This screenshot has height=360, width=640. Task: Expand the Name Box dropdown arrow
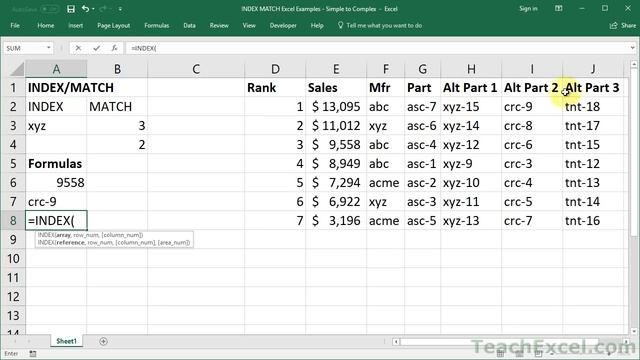[x=49, y=48]
